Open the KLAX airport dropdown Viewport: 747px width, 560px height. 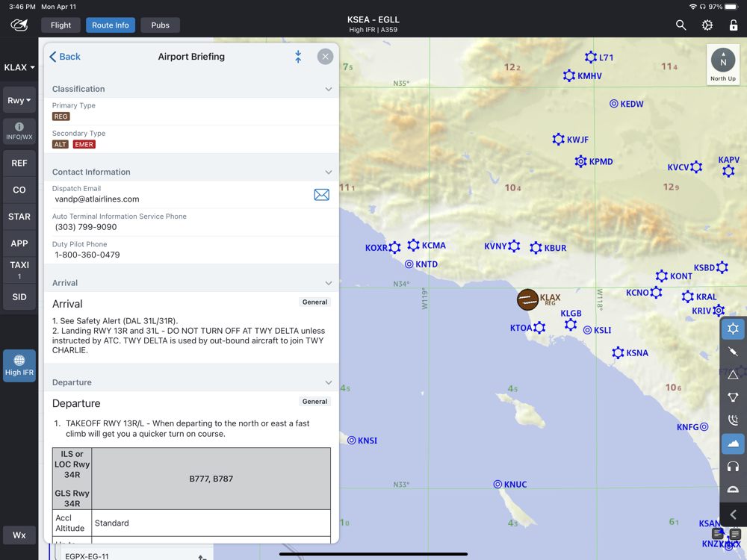click(x=19, y=68)
